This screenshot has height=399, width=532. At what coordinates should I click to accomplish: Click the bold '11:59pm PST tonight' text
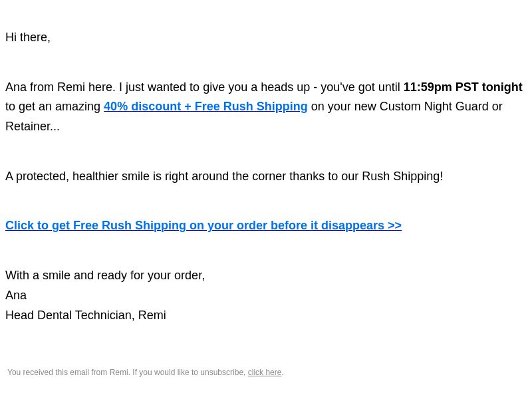point(462,87)
